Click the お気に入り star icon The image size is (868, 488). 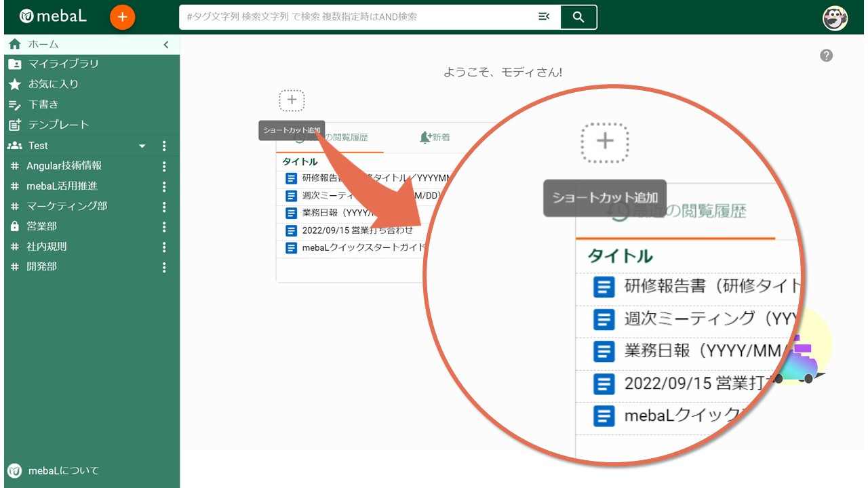(x=16, y=84)
